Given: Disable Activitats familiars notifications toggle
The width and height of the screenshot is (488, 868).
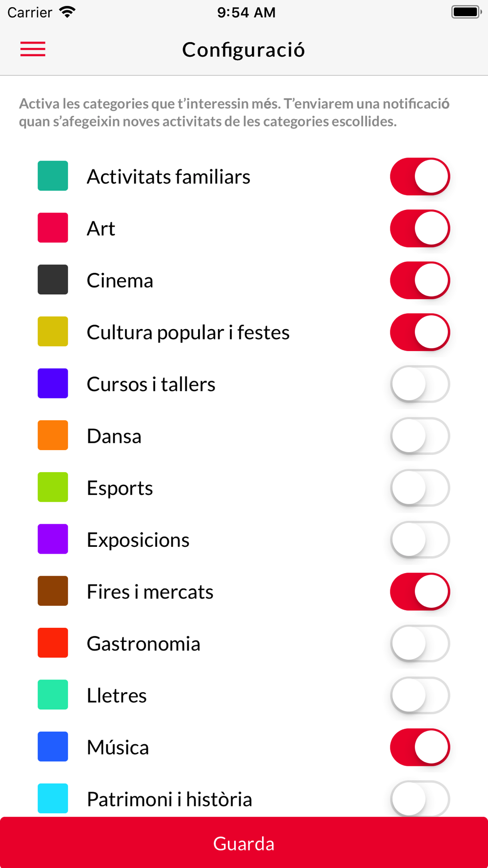Looking at the screenshot, I should point(420,176).
